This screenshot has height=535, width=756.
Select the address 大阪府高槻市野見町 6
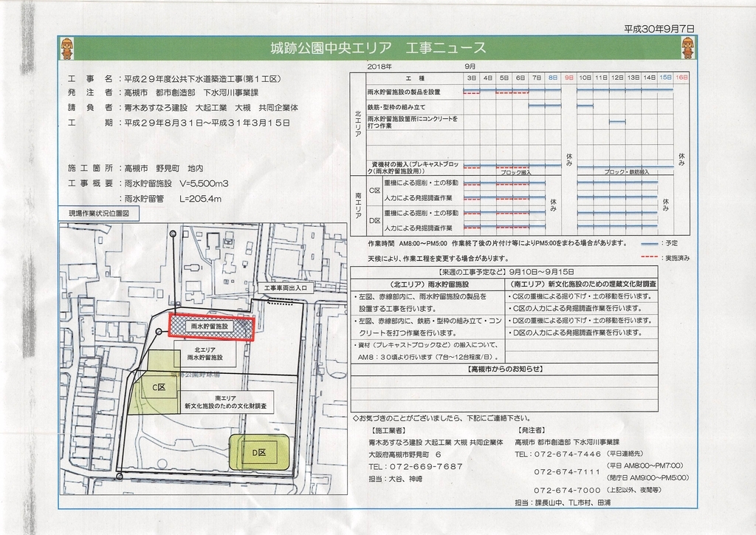[x=404, y=454]
